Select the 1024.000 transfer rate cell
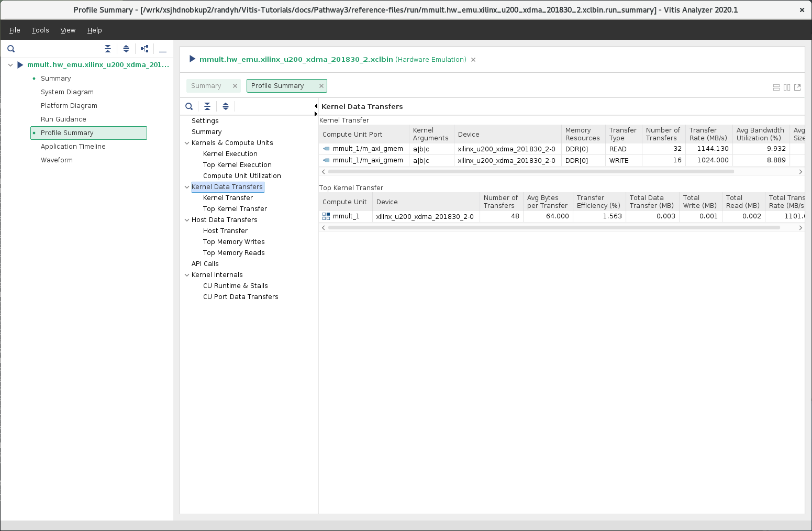Screen dimensions: 812x531 709,160
